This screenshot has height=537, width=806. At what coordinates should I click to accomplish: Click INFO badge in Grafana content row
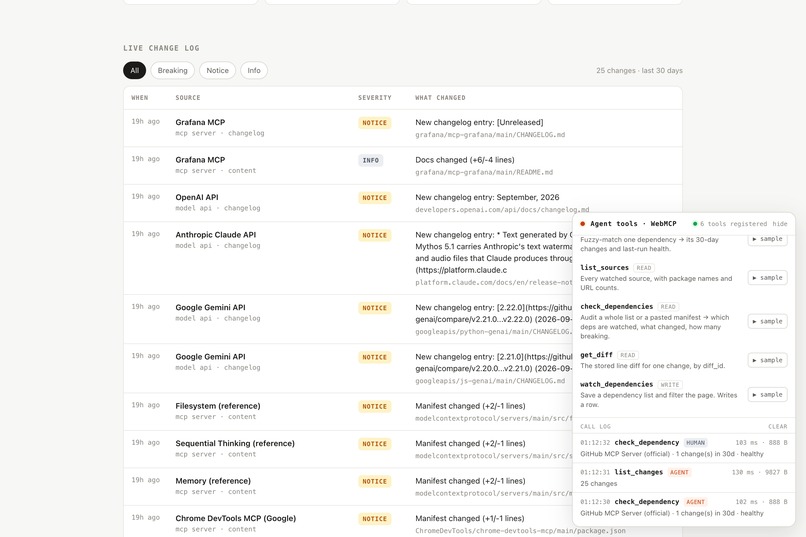[x=371, y=160]
